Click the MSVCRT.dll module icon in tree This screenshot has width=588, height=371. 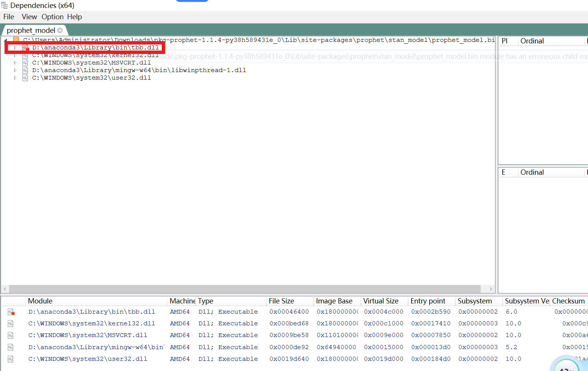[x=25, y=63]
